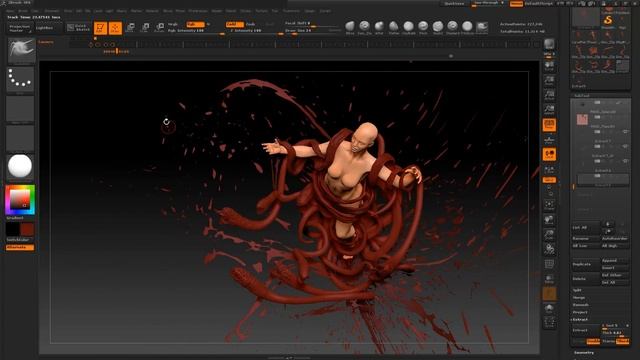Toggle the Alternate button
The image size is (640, 360).
coord(20,247)
